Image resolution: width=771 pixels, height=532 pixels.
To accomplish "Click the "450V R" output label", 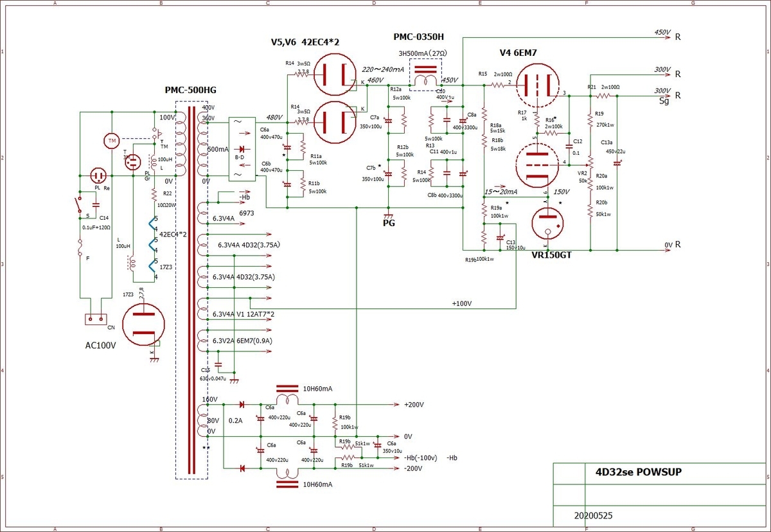I will (x=668, y=35).
